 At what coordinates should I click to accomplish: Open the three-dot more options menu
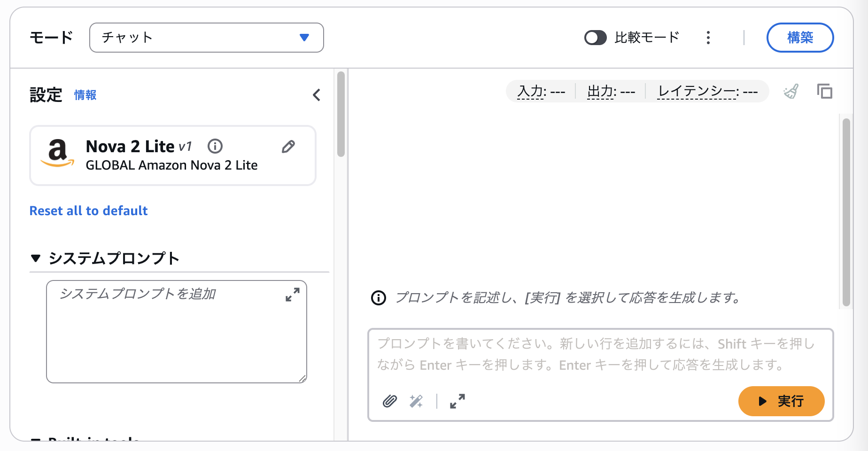[708, 38]
